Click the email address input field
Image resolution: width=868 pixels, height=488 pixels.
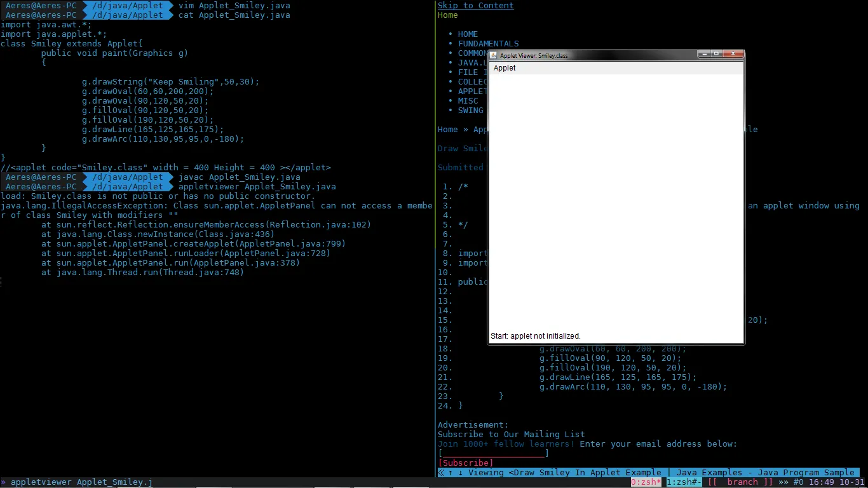[494, 454]
